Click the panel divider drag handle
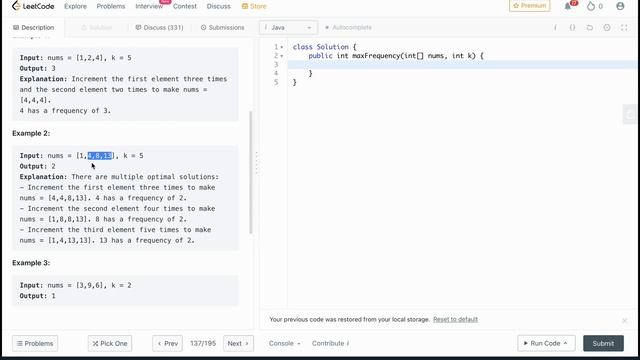This screenshot has height=360, width=640. pos(256,163)
